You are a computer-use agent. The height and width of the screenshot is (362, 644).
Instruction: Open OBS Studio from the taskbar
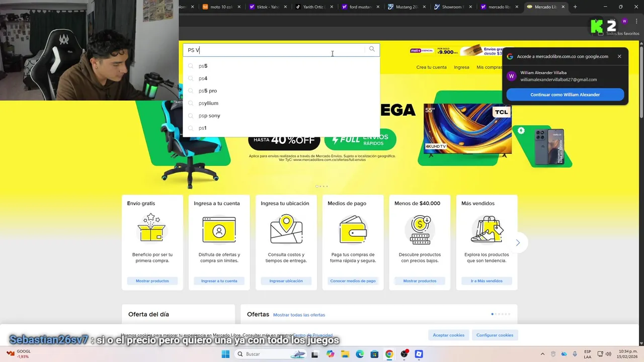coord(404,354)
